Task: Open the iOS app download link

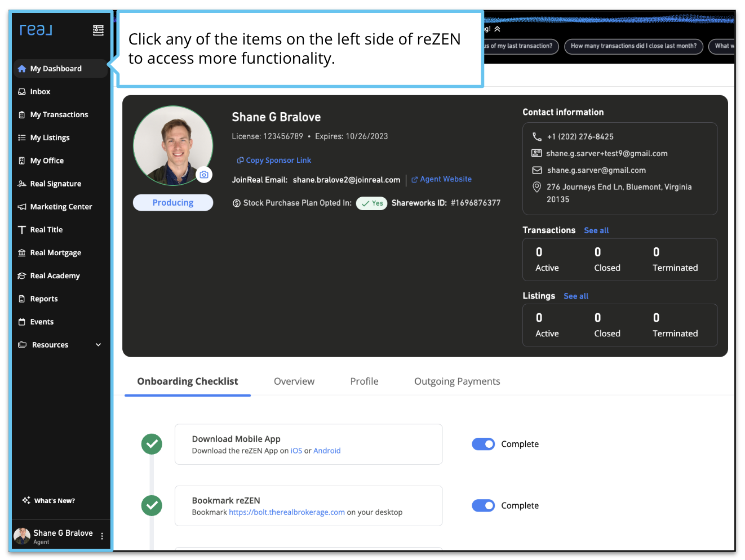Action: (x=296, y=451)
